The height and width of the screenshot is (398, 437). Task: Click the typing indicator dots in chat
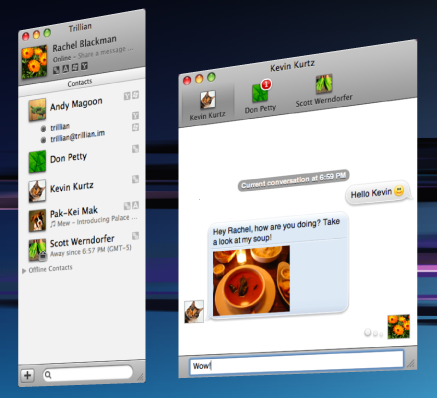373,333
